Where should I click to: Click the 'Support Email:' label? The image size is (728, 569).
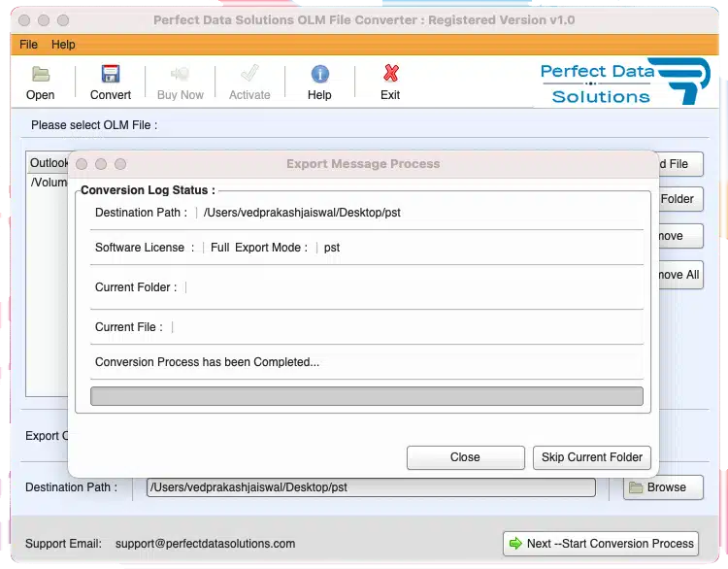click(x=63, y=544)
